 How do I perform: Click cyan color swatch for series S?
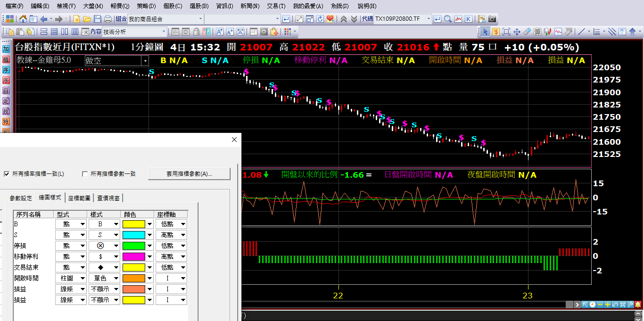[x=134, y=235]
